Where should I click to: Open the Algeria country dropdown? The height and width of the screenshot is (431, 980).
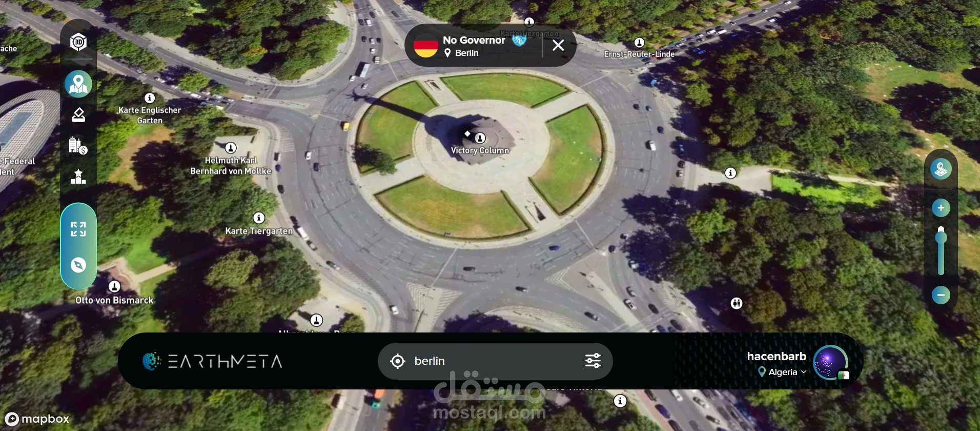coord(783,372)
